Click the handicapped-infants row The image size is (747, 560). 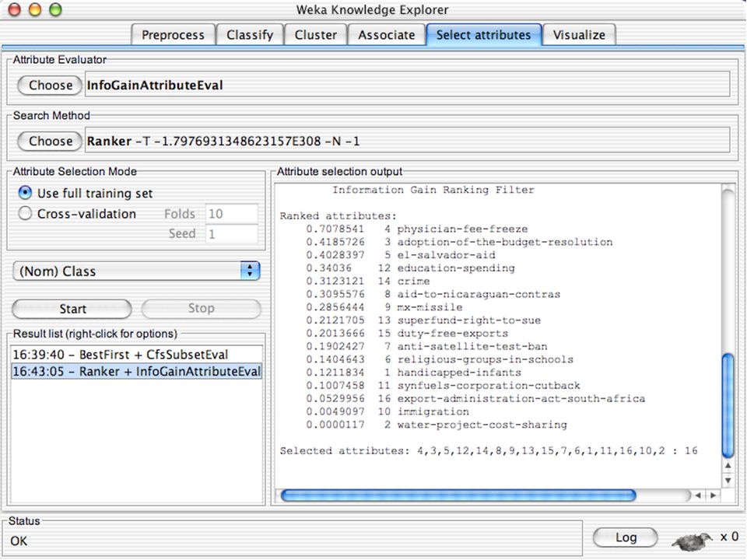[413, 373]
